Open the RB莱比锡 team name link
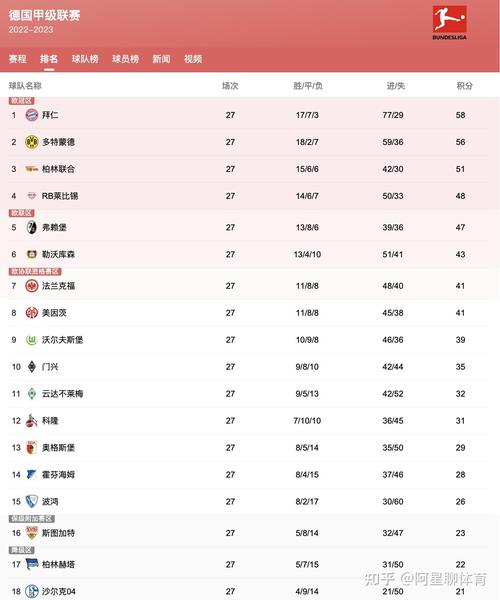 [x=60, y=196]
